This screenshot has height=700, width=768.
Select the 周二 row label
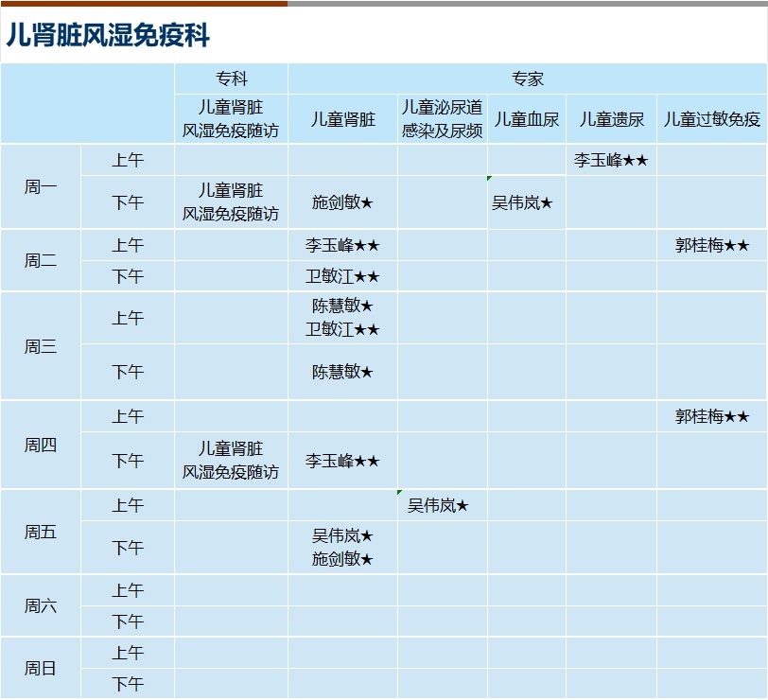coord(41,260)
